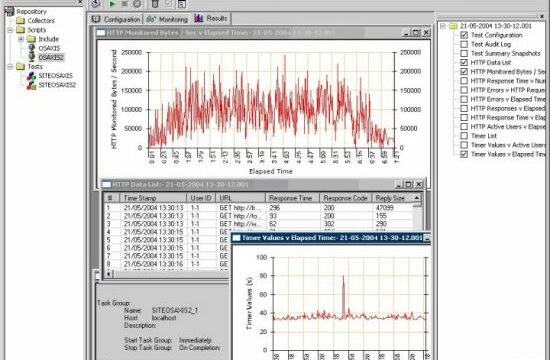This screenshot has height=360, width=550.
Task: Collapse the Tests tree node
Action: (11, 66)
